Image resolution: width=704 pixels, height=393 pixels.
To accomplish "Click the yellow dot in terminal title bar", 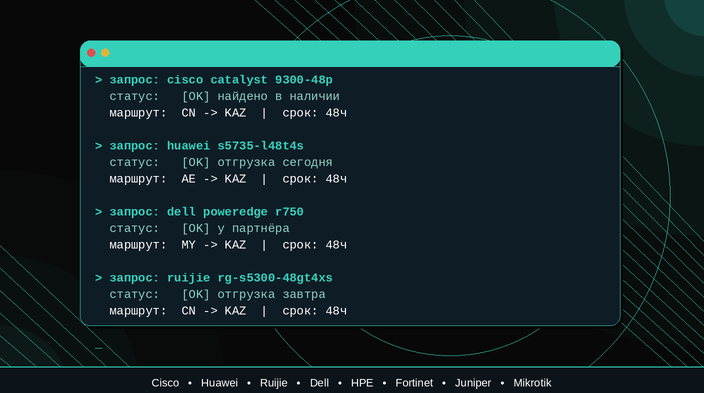I will coord(105,53).
